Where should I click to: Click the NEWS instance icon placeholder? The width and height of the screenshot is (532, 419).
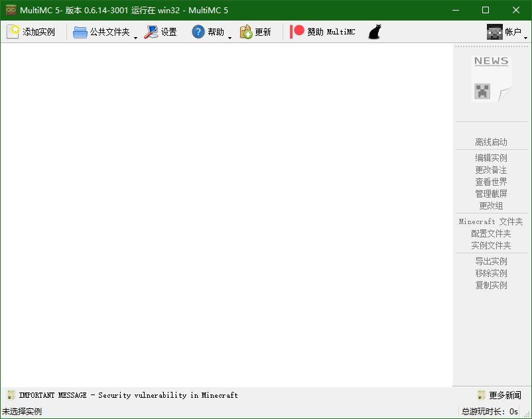coord(492,79)
